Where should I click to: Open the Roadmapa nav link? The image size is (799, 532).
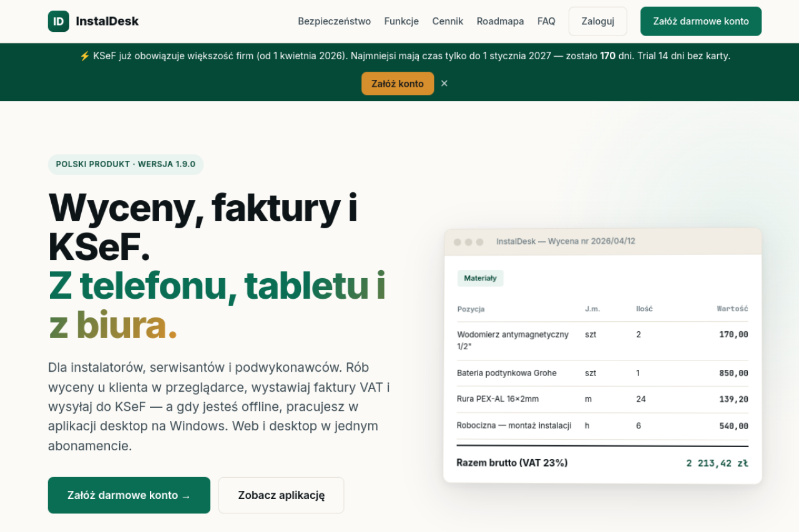500,21
